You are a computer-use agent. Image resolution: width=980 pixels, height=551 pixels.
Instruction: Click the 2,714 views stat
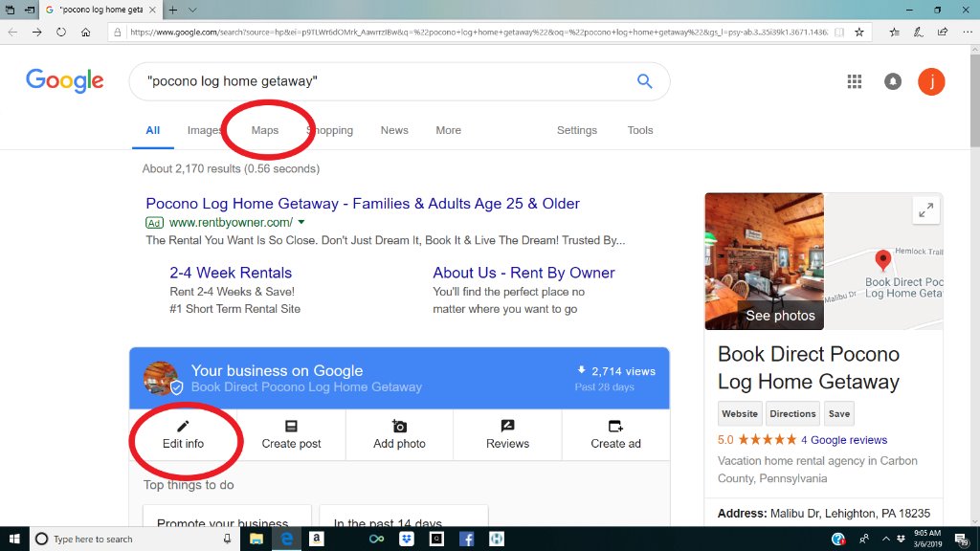[616, 371]
